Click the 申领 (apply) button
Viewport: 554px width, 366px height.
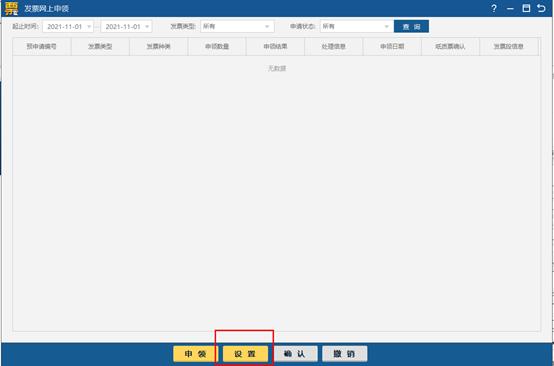click(x=195, y=354)
